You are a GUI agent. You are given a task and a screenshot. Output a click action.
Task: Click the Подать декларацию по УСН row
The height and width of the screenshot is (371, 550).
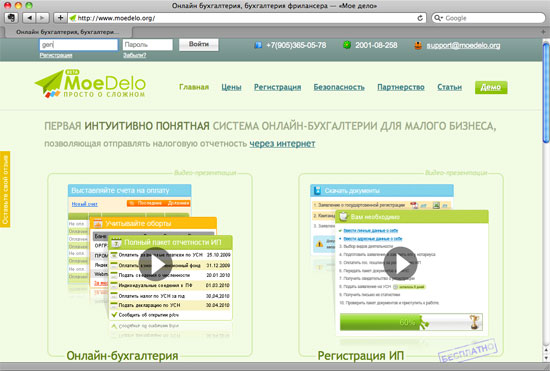tap(170, 305)
